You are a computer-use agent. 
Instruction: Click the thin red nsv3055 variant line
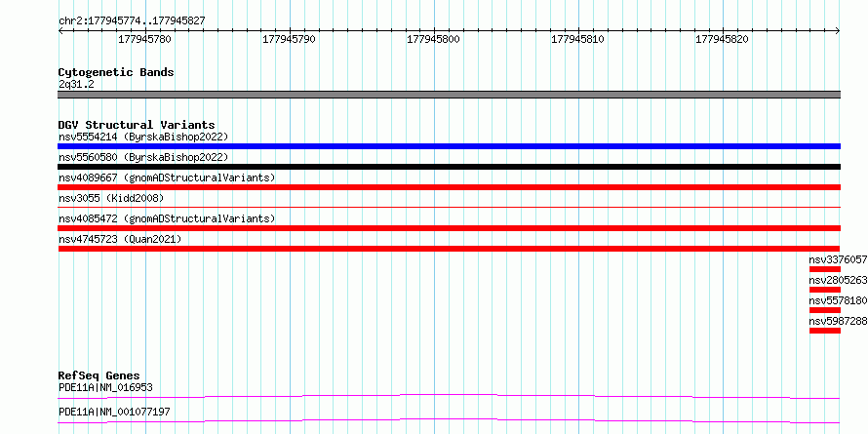point(449,207)
